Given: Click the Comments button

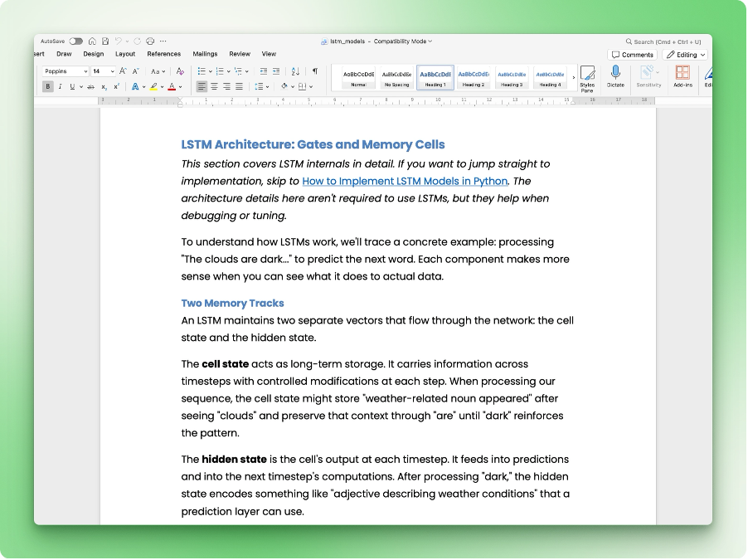Looking at the screenshot, I should (x=632, y=54).
